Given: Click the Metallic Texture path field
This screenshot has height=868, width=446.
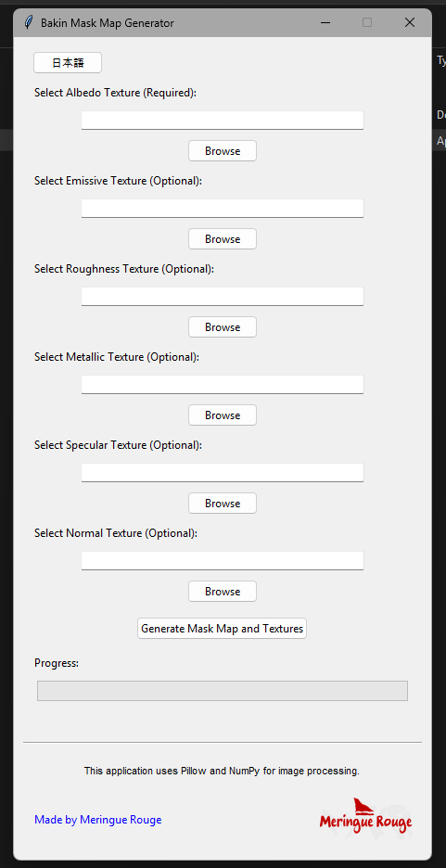Looking at the screenshot, I should (223, 384).
